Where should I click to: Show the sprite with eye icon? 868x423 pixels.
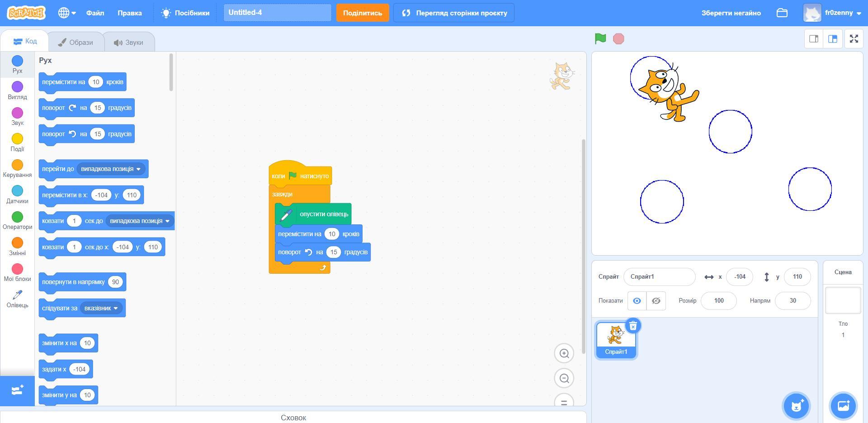pos(637,301)
